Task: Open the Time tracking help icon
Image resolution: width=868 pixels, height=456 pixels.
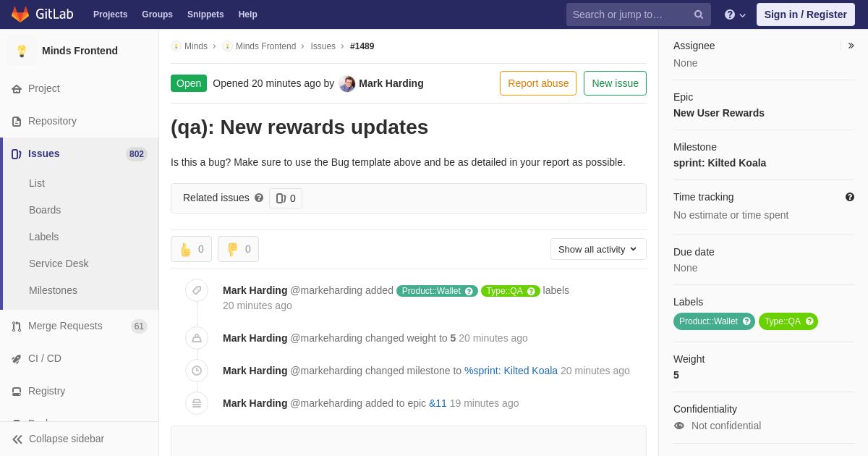Action: [x=850, y=197]
